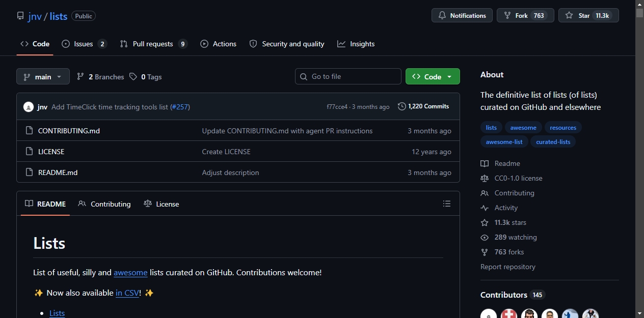
Task: Click the second contributor avatar with red cross
Action: pos(509,313)
